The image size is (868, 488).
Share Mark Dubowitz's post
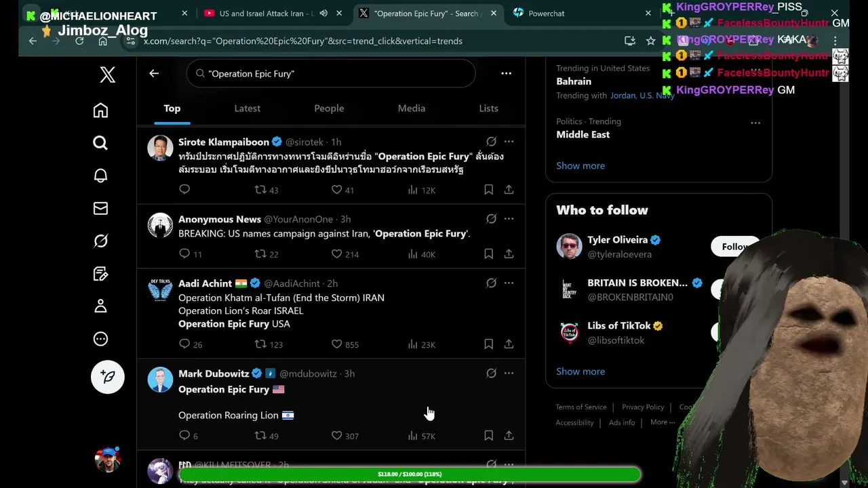pyautogui.click(x=509, y=435)
